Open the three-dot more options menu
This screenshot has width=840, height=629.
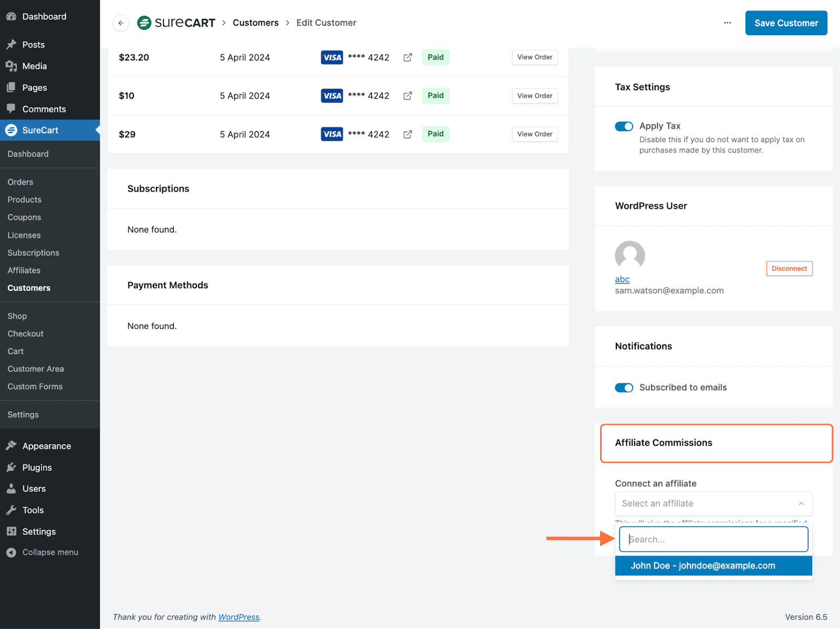727,23
